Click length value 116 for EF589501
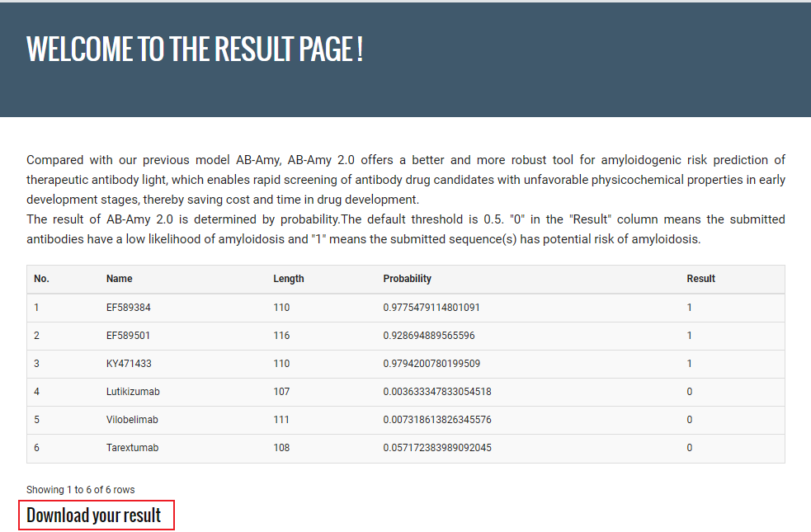The width and height of the screenshot is (811, 532). (x=281, y=336)
